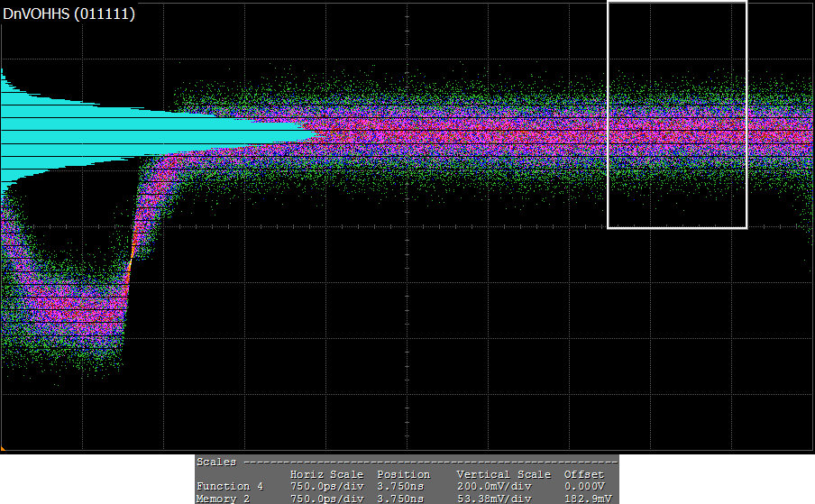Image resolution: width=815 pixels, height=504 pixels.
Task: Click Function 4 horizontal scale 750.0ps/div value
Action: [326, 486]
